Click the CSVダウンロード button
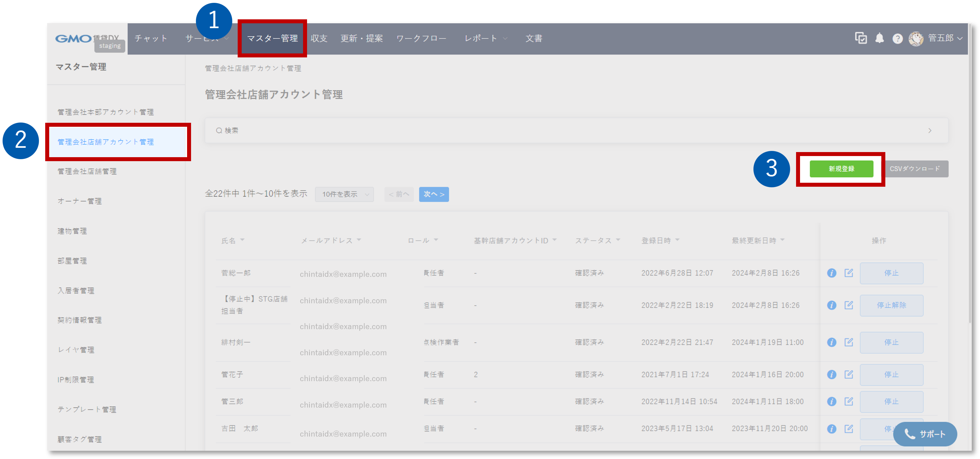 [x=915, y=169]
